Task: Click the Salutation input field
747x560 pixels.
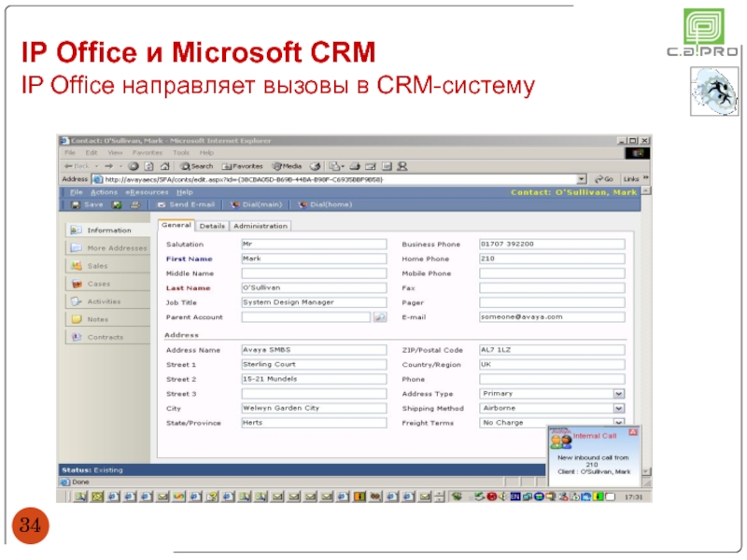Action: tap(314, 245)
